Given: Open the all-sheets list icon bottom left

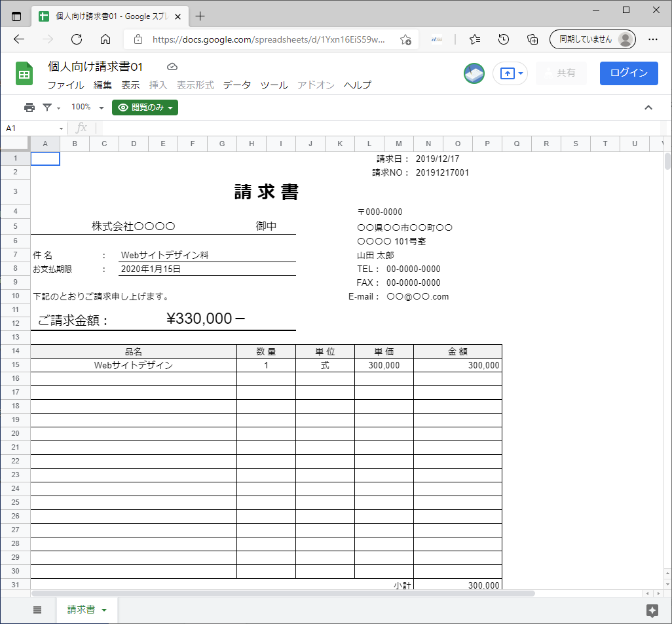Looking at the screenshot, I should click(x=37, y=610).
